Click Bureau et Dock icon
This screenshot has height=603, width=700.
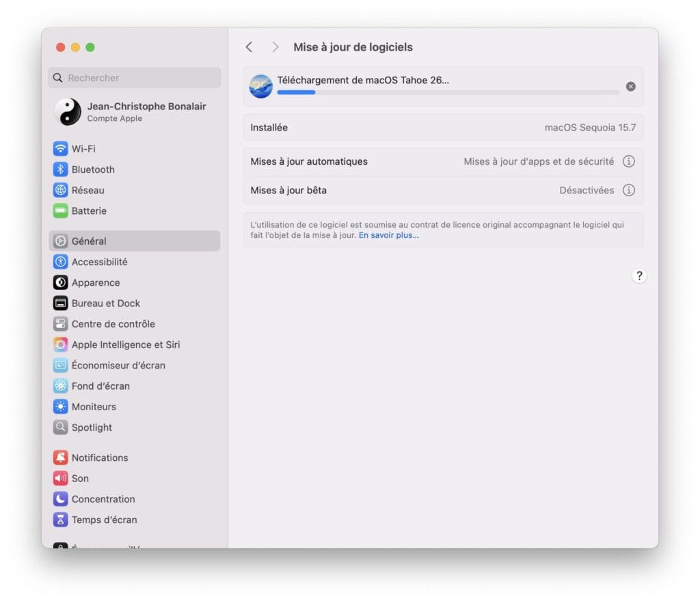pos(60,303)
